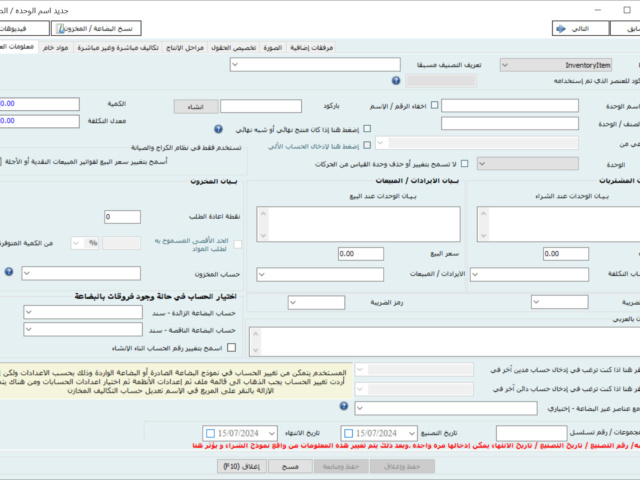Click نقطة اعادة الطلب field
Screen dimensions: 640x480
[x=122, y=217]
